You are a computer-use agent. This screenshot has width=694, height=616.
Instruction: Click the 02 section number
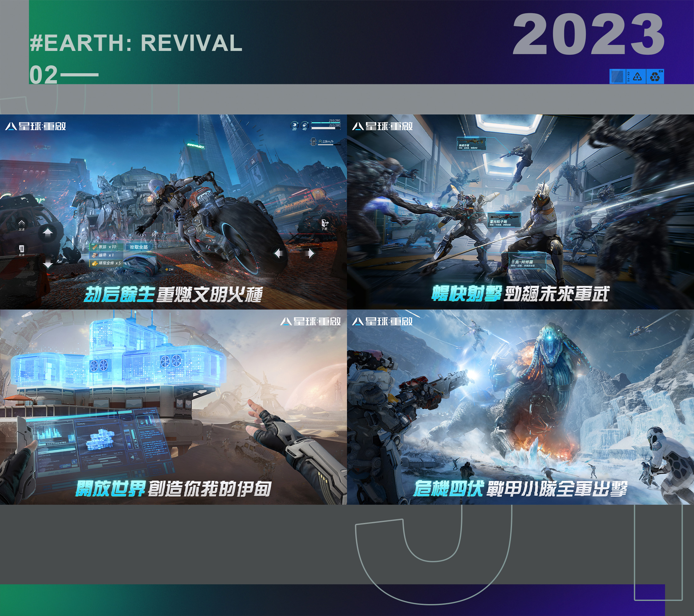point(43,75)
